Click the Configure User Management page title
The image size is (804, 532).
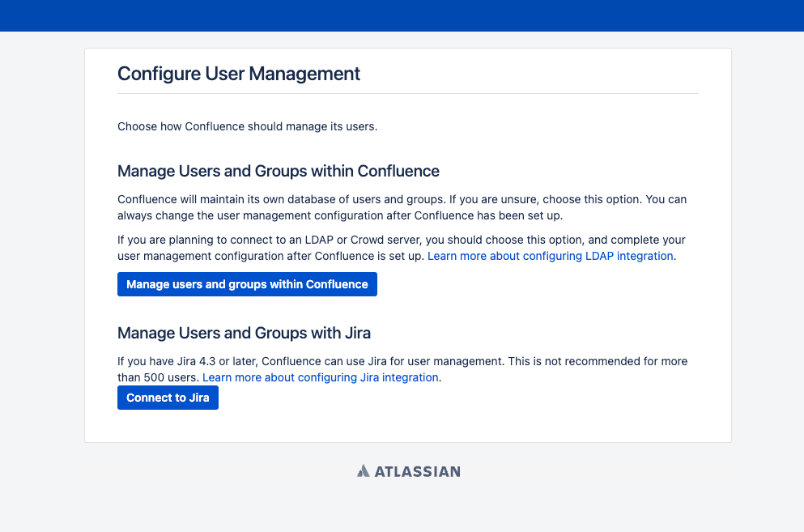tap(238, 74)
